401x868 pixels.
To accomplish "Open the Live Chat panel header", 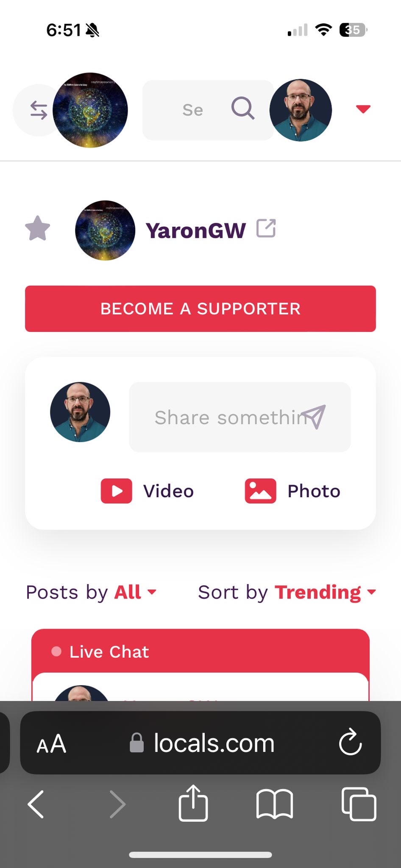I will [x=200, y=651].
